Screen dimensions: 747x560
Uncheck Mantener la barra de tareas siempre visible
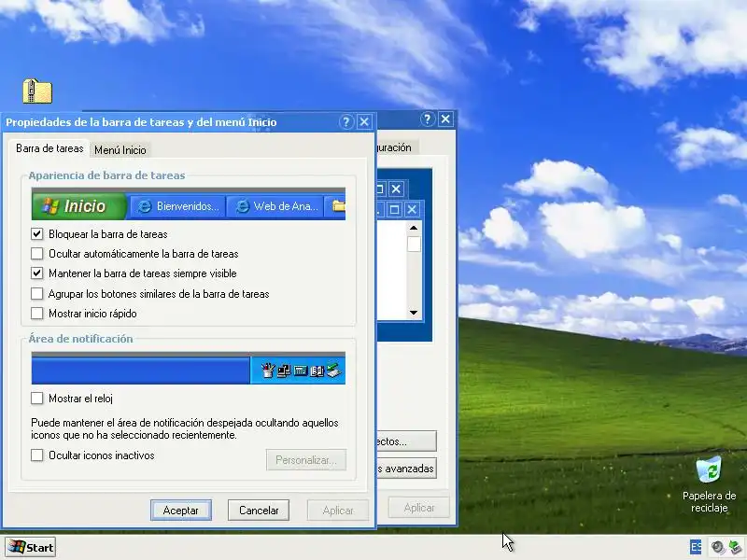36,273
